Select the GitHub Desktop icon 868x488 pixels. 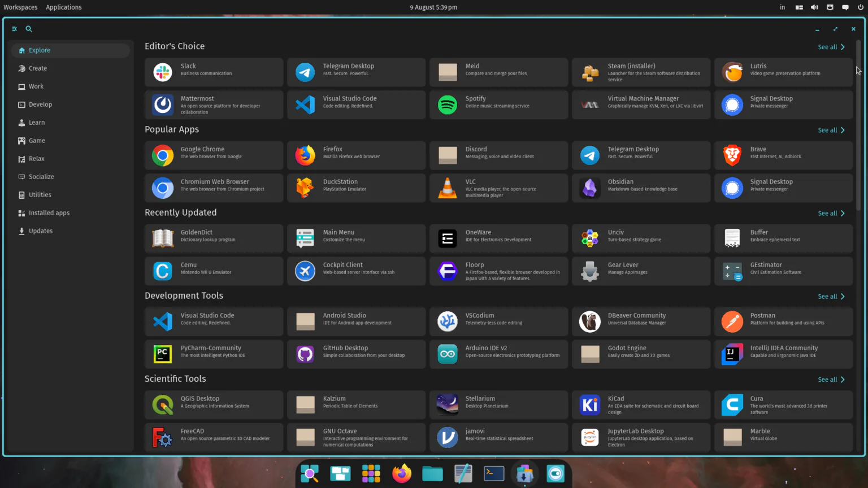coord(305,354)
